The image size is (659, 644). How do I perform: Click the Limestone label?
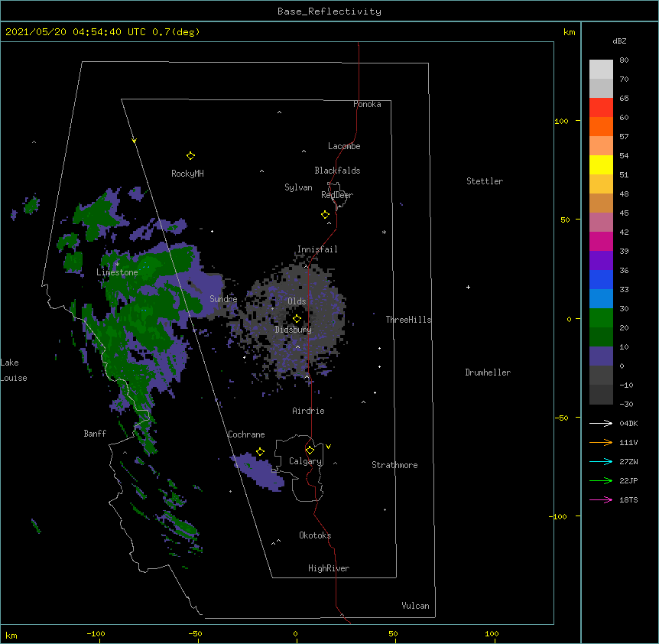[x=117, y=272]
